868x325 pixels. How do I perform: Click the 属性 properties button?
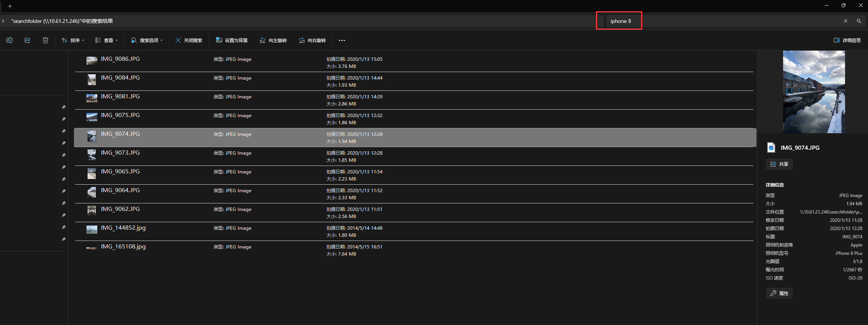pyautogui.click(x=779, y=293)
